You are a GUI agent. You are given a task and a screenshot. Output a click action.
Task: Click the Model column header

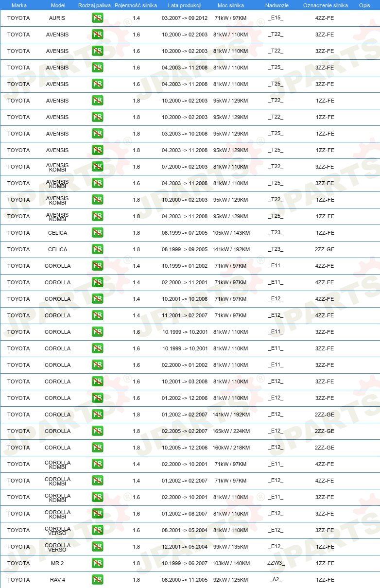(x=58, y=5)
